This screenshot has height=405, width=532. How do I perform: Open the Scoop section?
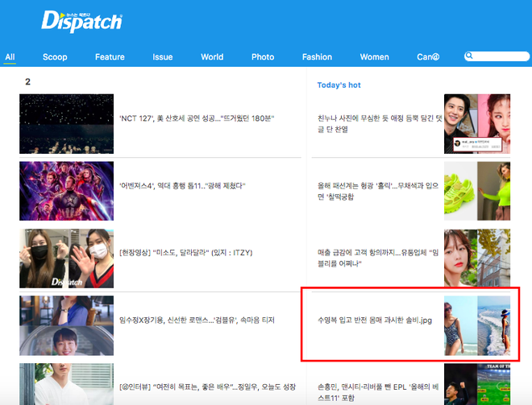pos(55,57)
